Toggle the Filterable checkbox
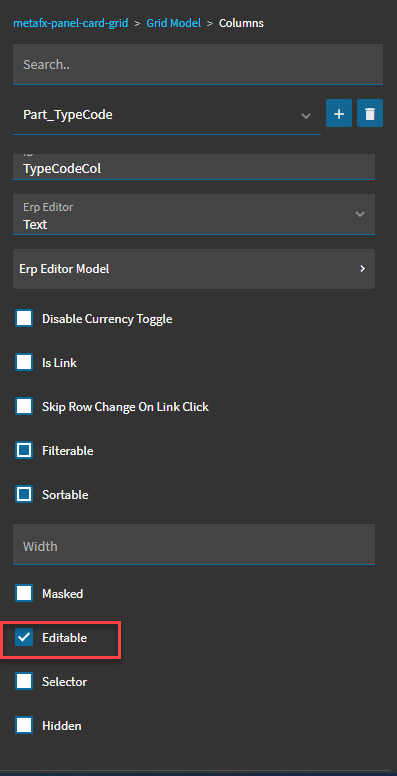This screenshot has height=776, width=397. [24, 451]
